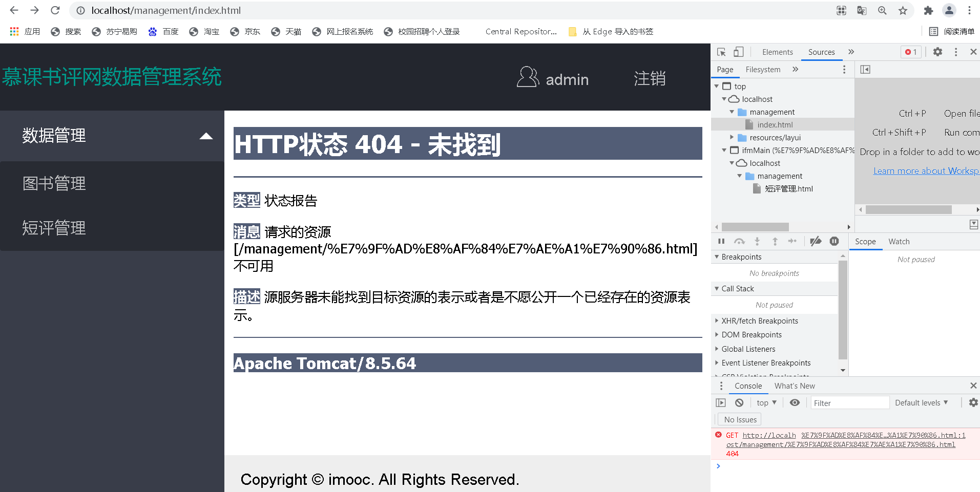This screenshot has width=980, height=492.
Task: Click the failed GET request URL link
Action: coord(841,444)
